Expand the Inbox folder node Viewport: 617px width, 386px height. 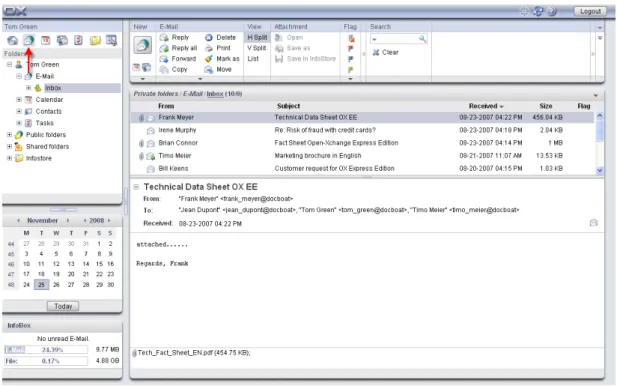pos(28,88)
